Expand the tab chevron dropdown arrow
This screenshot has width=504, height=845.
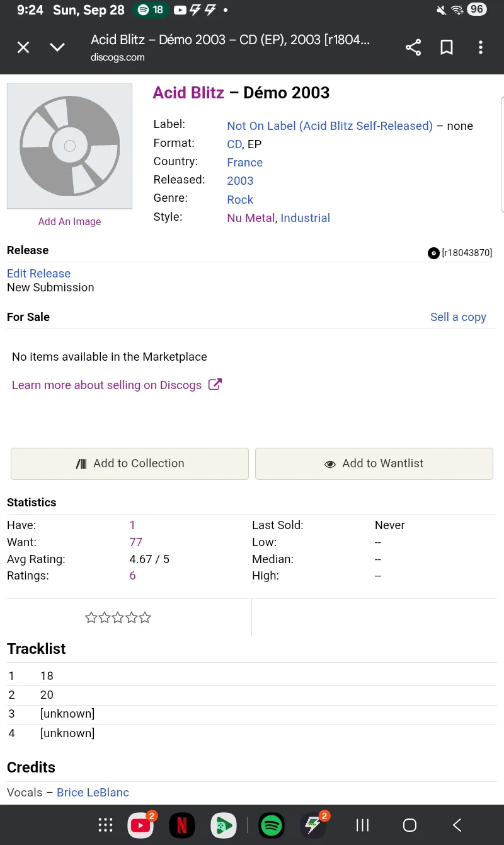[57, 47]
